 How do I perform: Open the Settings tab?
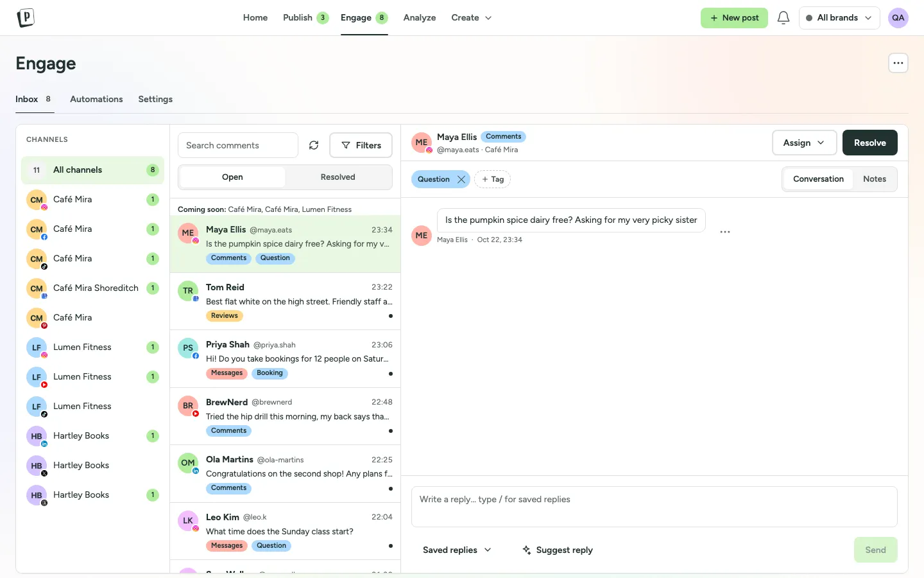click(x=155, y=99)
